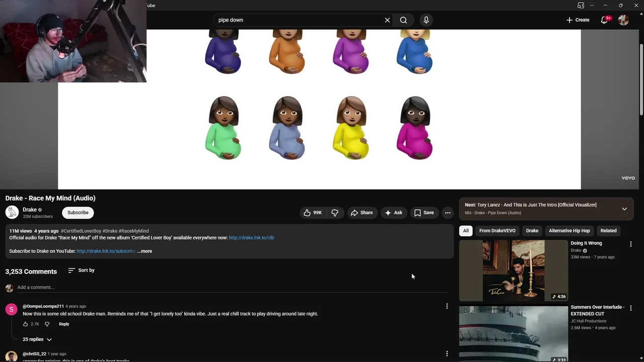Open the Sort by comments menu
This screenshot has height=362, width=644.
click(82, 270)
